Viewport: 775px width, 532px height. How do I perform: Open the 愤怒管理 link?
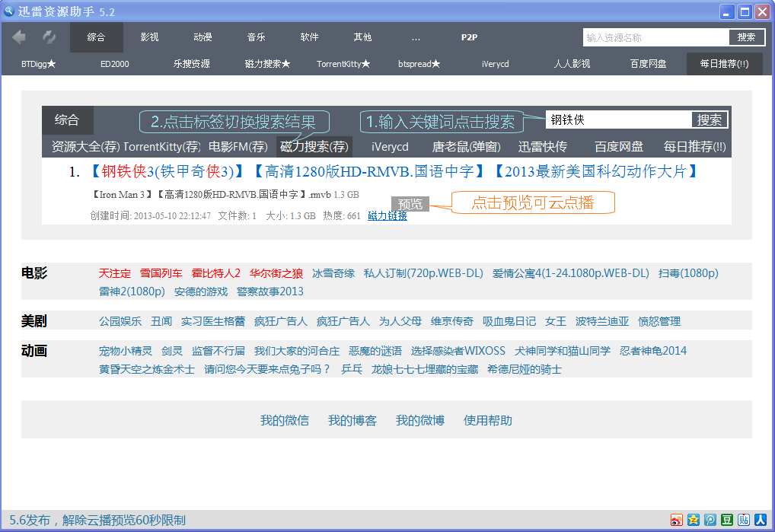659,322
